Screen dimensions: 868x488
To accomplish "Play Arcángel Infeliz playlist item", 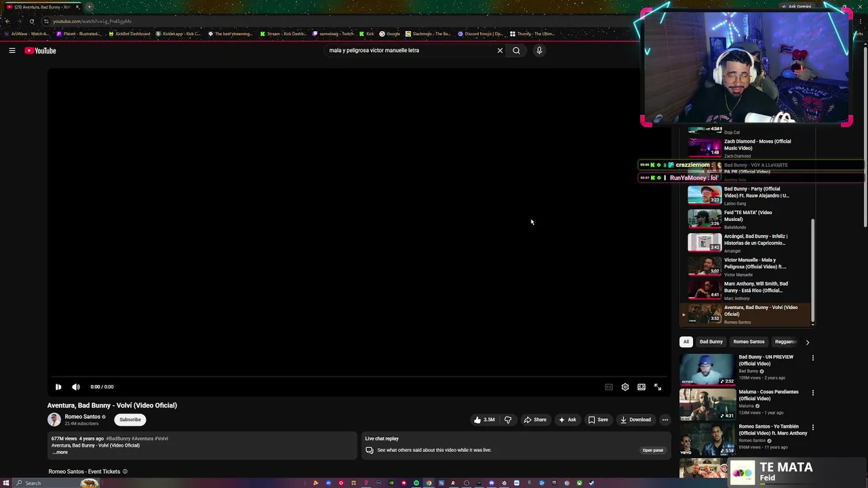I will coord(745,243).
